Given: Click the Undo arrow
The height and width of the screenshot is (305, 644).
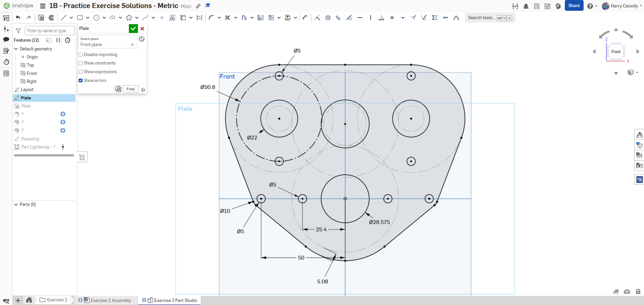Looking at the screenshot, I should [x=18, y=18].
